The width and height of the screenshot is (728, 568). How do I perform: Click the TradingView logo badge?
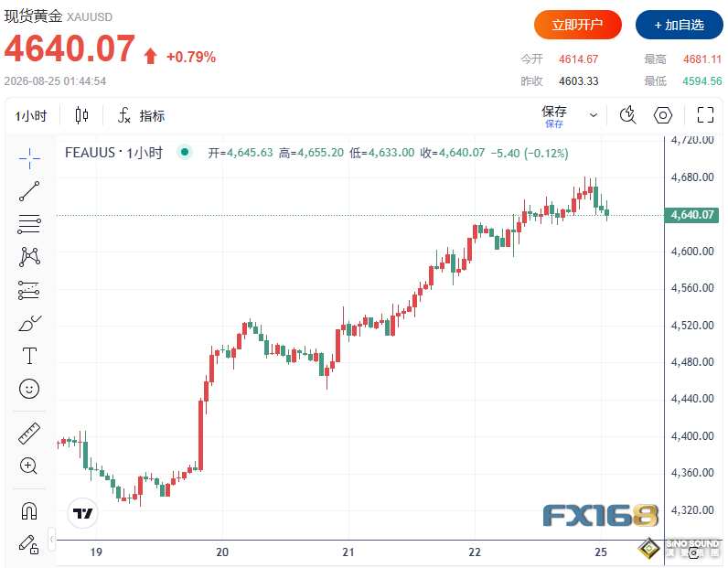(82, 513)
